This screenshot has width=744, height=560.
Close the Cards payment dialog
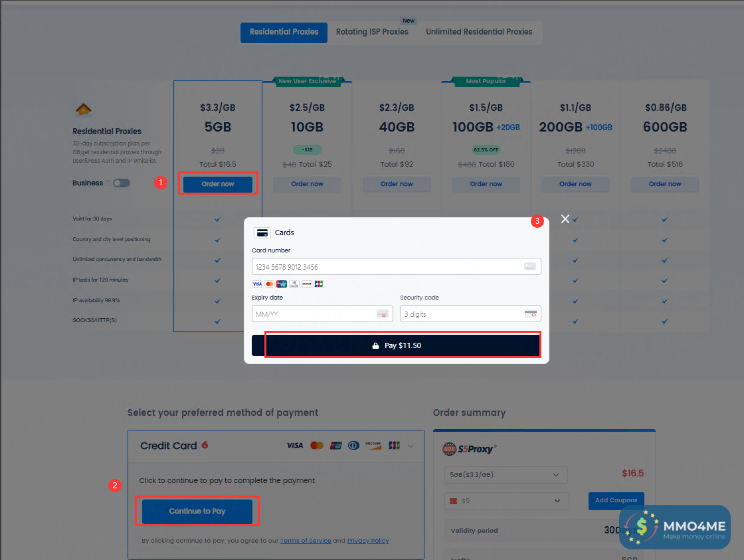[565, 219]
